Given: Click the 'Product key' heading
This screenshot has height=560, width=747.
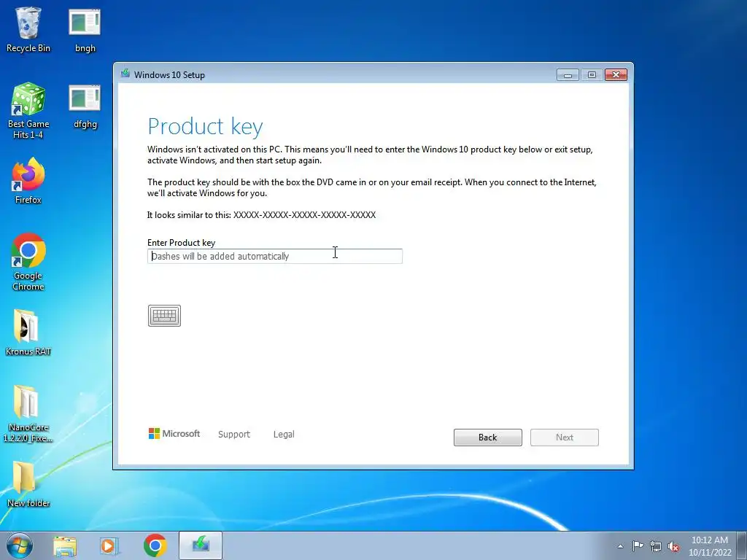Looking at the screenshot, I should 205,127.
